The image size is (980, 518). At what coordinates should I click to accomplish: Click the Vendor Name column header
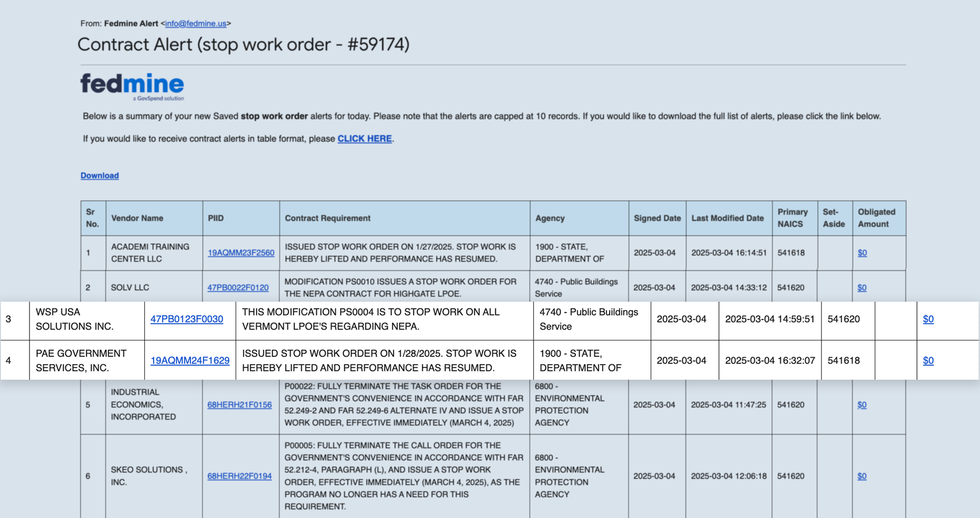tap(137, 218)
